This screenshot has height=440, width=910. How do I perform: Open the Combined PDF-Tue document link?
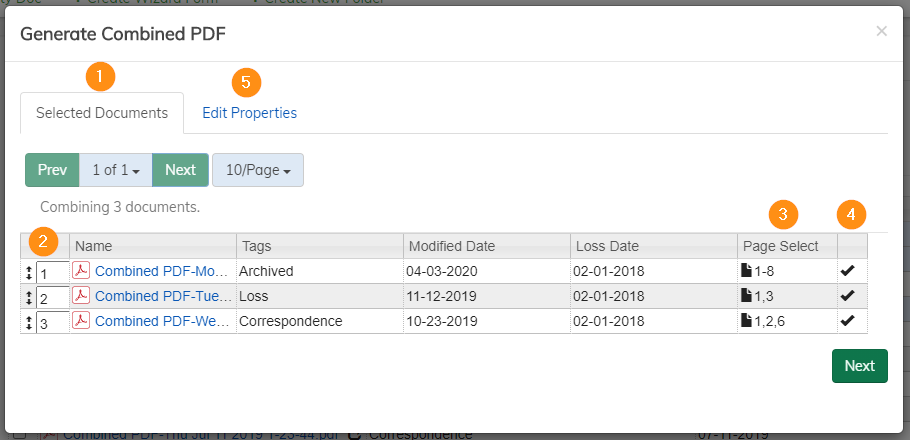click(162, 296)
